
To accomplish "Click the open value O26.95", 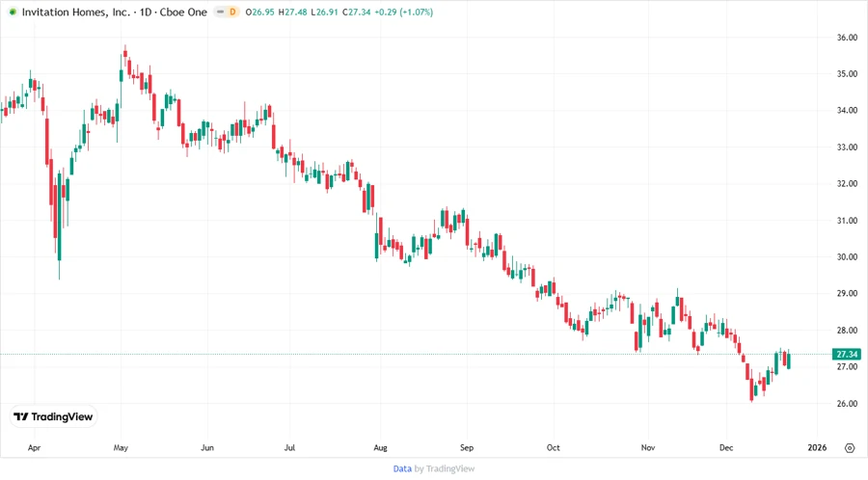I will pos(259,12).
